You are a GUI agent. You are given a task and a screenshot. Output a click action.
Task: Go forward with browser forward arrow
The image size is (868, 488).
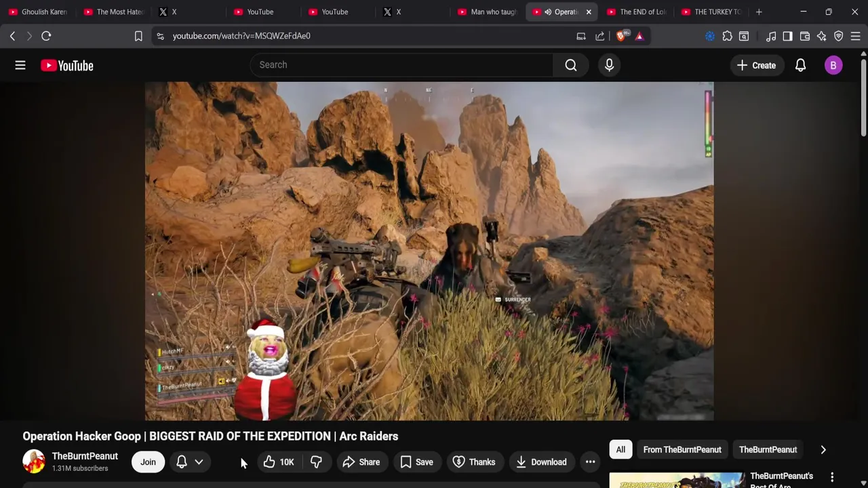click(x=28, y=36)
